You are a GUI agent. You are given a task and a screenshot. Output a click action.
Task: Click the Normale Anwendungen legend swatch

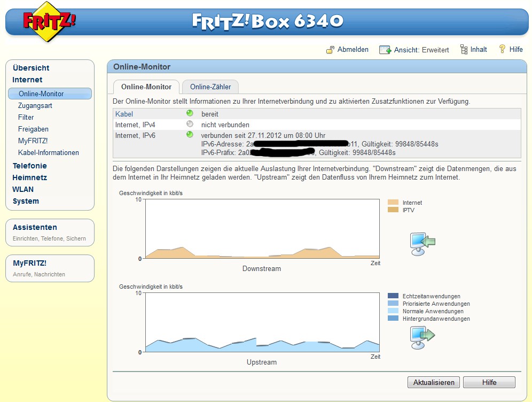393,311
